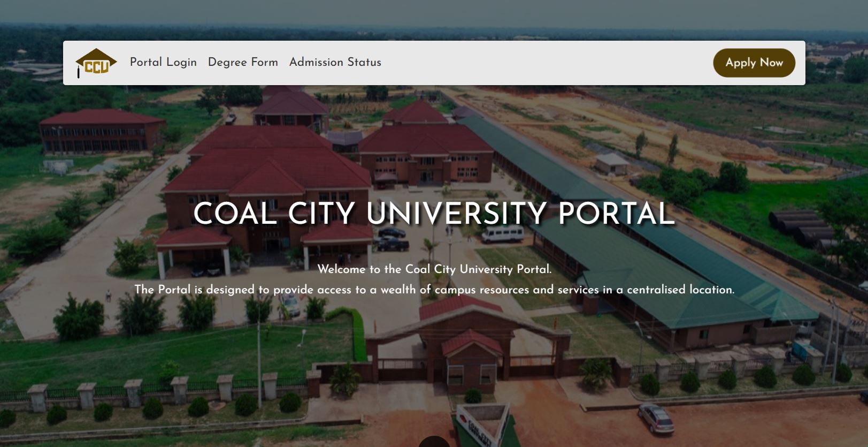Open the Portal Login page
This screenshot has height=447, width=868.
(x=163, y=62)
